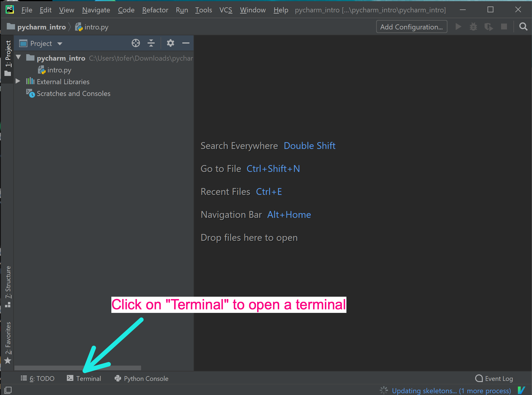Hide the Project panel with minus icon
Viewport: 532px width, 395px height.
[x=186, y=43]
